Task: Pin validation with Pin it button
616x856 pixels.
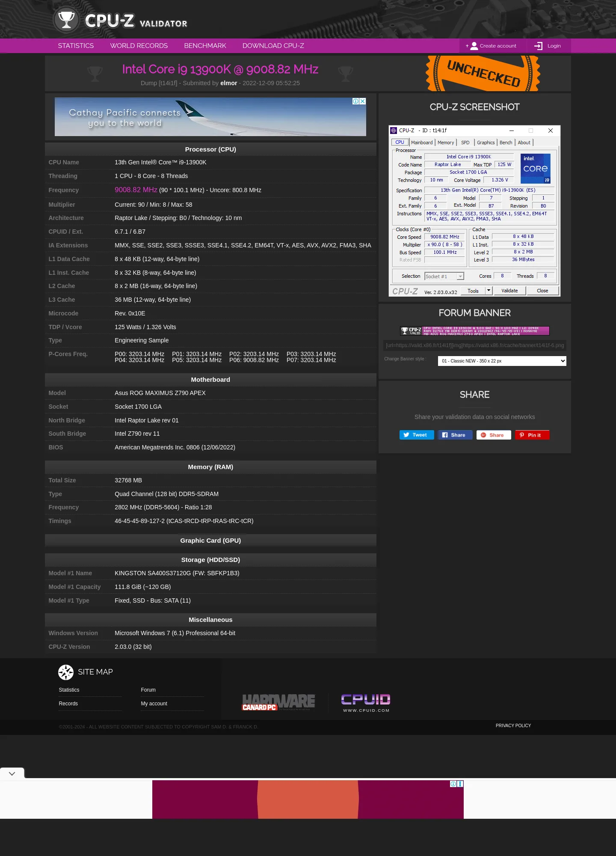Action: 532,435
